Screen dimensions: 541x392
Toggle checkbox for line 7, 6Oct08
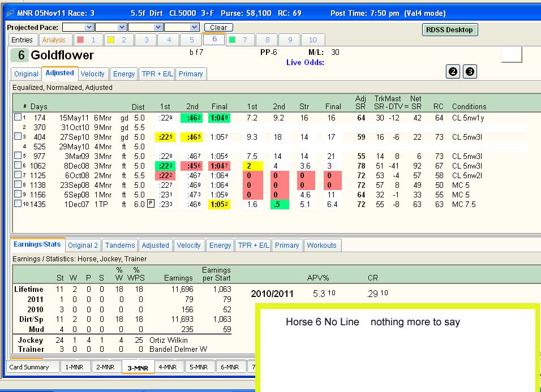coord(18,175)
